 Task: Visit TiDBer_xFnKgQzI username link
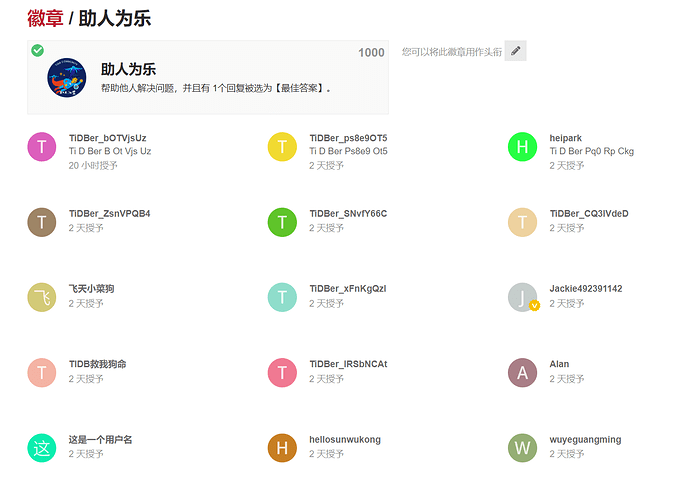click(x=348, y=289)
